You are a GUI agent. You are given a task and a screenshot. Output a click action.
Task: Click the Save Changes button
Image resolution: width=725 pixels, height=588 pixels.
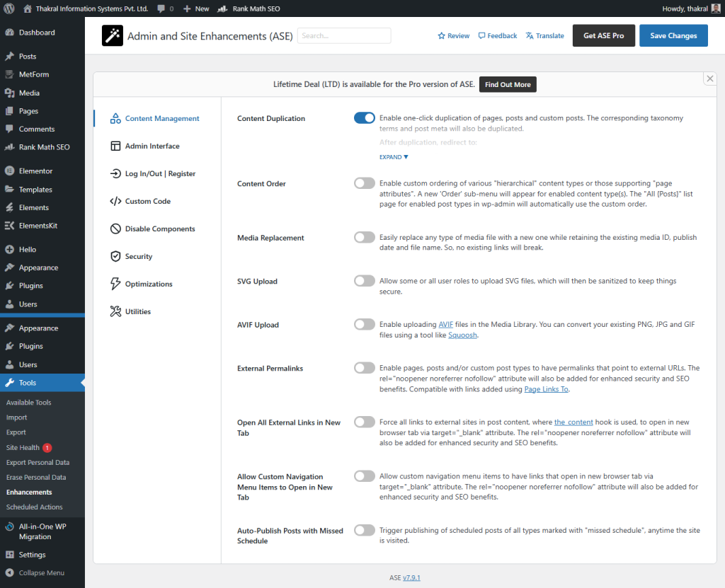coord(673,35)
